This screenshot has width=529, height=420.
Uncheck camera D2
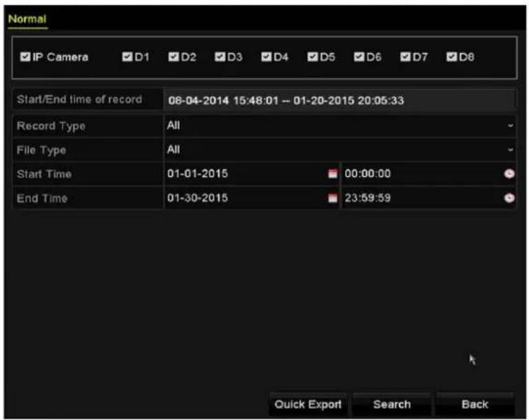pyautogui.click(x=174, y=56)
